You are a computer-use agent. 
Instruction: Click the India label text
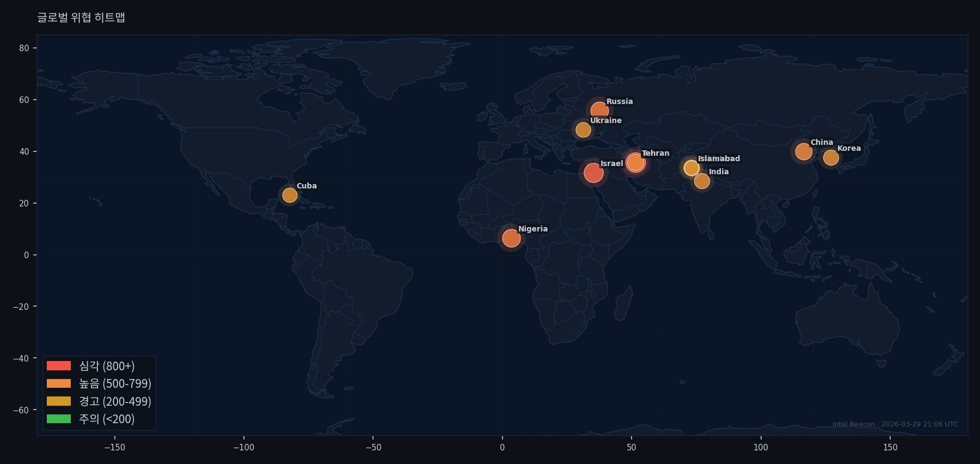pos(719,172)
